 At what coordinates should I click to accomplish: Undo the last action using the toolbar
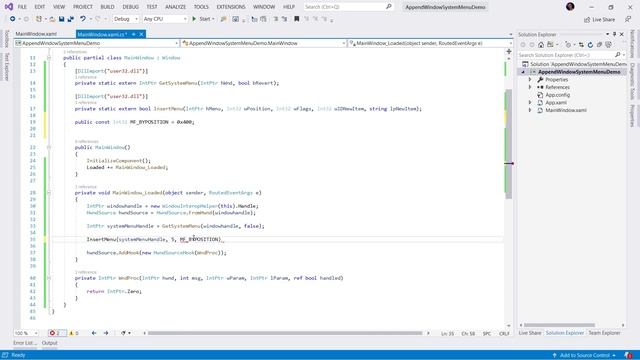point(83,19)
